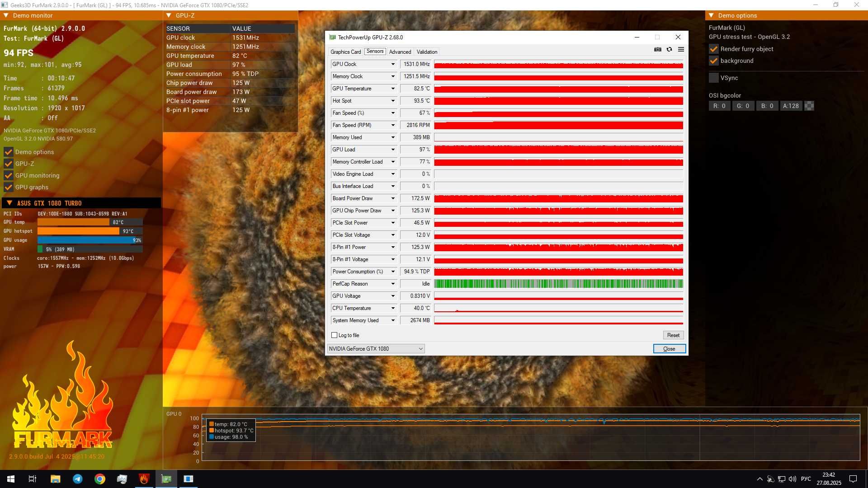
Task: Enable the VSync checkbox
Action: (x=714, y=78)
